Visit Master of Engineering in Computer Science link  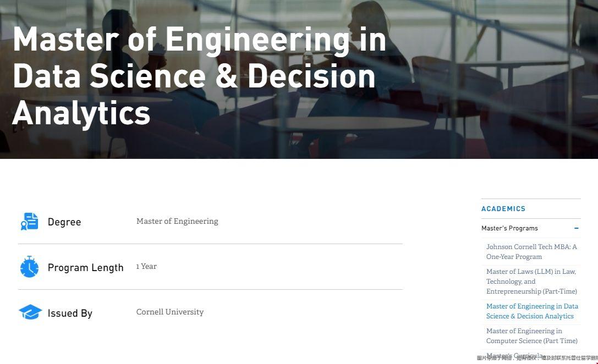pos(531,336)
